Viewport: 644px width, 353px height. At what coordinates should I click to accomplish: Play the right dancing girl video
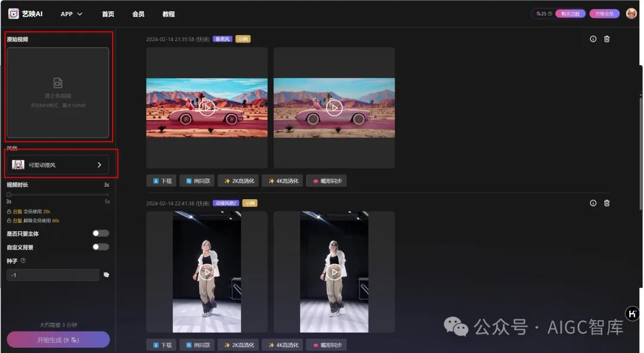pyautogui.click(x=334, y=272)
